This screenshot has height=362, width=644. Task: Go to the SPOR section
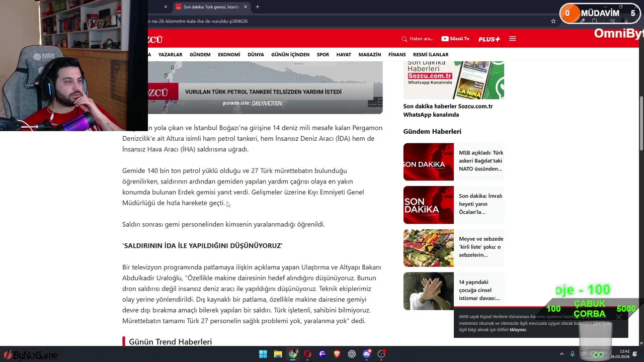323,54
